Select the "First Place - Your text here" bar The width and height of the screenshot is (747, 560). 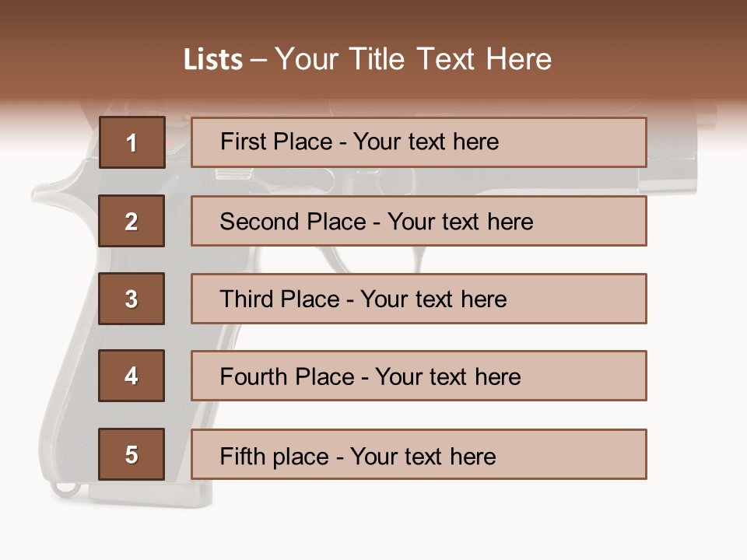[x=419, y=142]
